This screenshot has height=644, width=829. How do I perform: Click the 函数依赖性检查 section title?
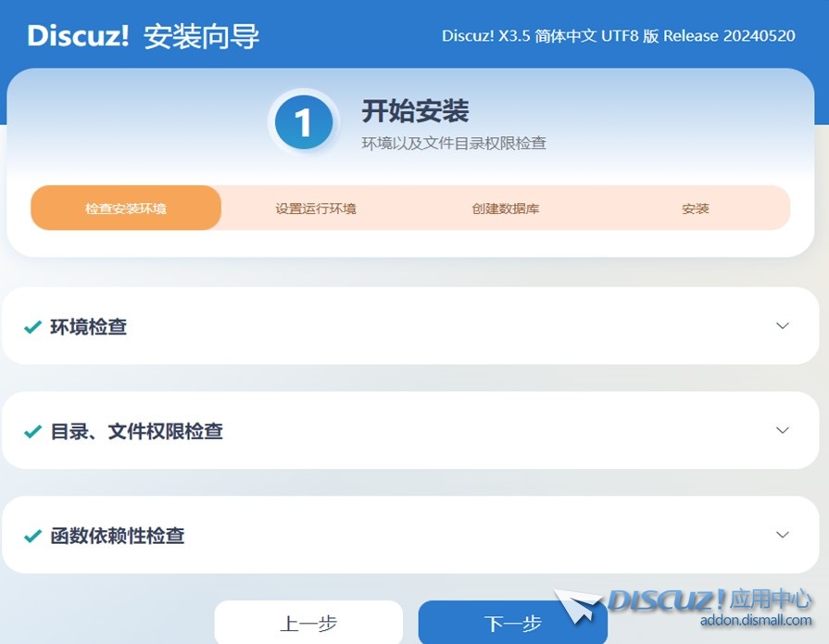coord(118,536)
